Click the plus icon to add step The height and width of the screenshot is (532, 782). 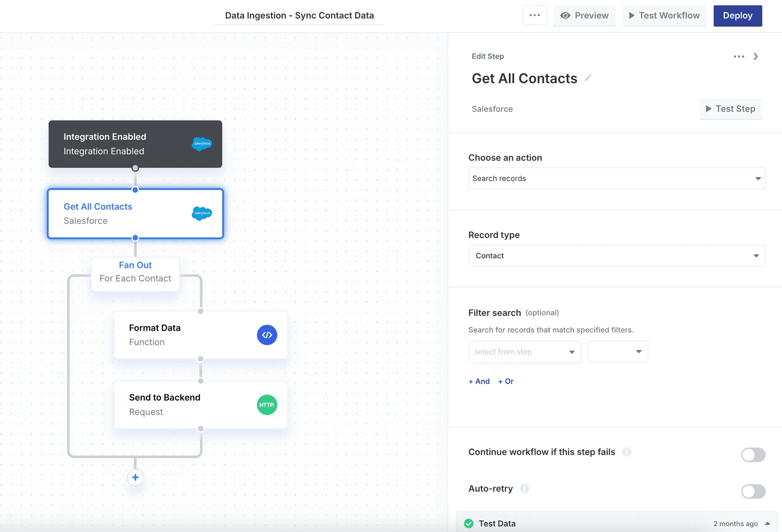[135, 477]
